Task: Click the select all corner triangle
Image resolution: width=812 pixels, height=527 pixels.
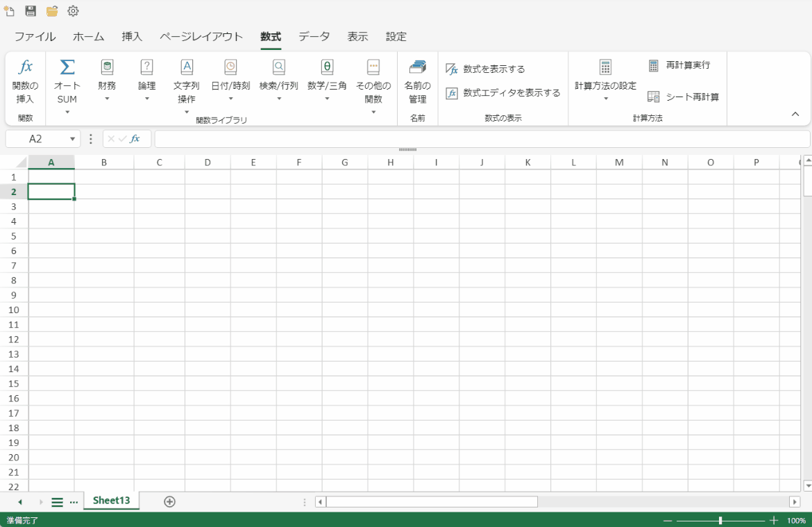Action: (x=22, y=162)
